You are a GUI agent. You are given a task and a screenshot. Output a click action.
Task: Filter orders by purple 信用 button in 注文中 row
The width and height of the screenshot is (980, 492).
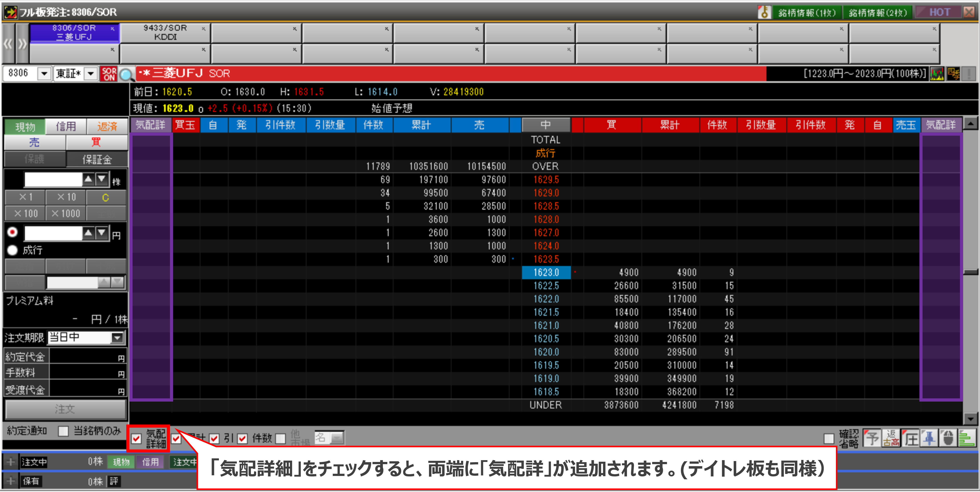pyautogui.click(x=150, y=462)
